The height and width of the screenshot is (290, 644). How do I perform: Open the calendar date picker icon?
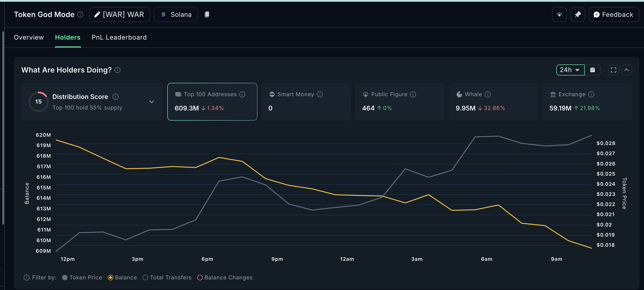[x=592, y=70]
